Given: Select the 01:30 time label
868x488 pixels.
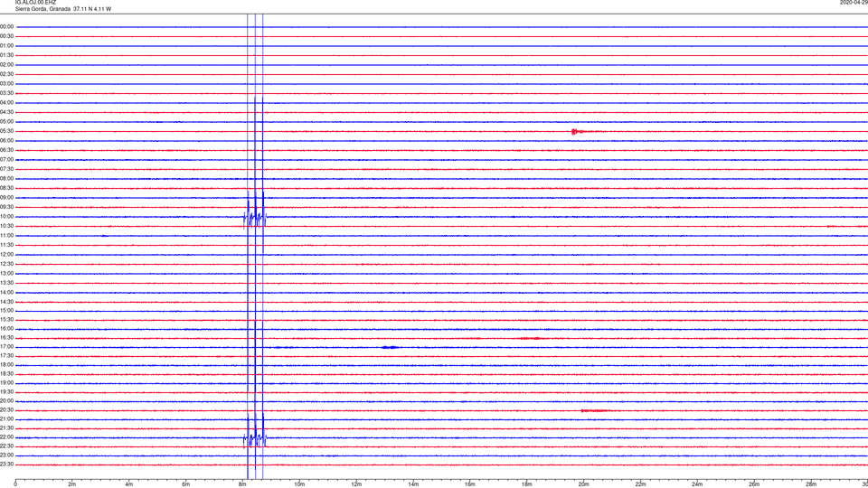Looking at the screenshot, I should (x=6, y=55).
